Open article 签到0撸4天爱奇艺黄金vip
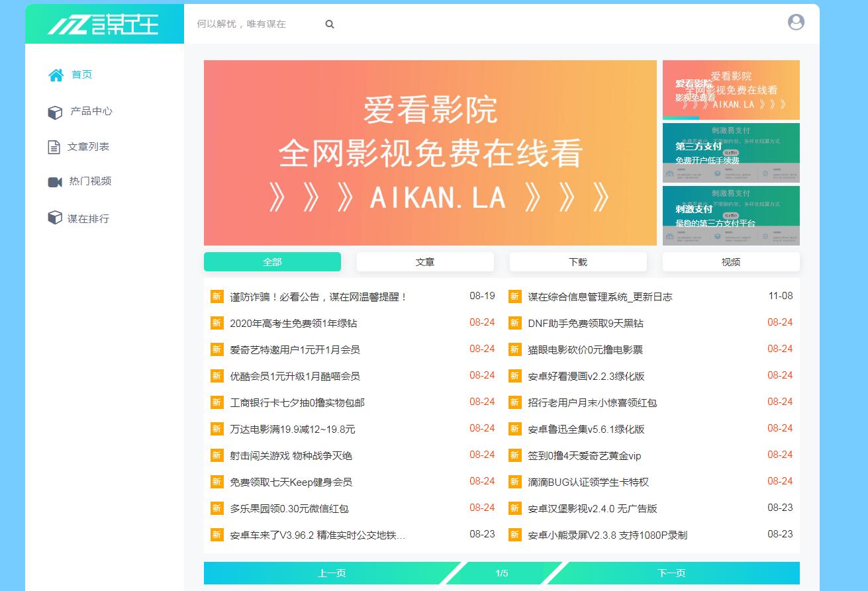 (585, 456)
